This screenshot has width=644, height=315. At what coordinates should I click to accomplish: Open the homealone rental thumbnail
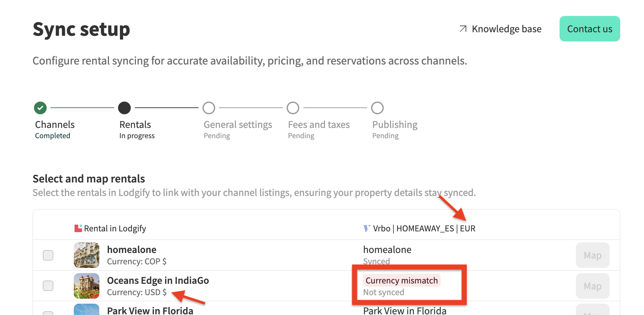[x=87, y=255]
